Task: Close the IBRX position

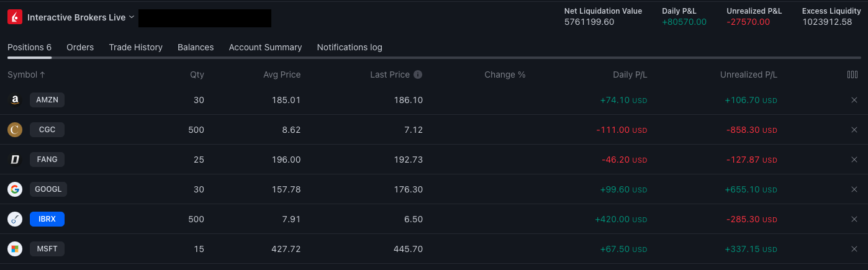Action: click(854, 219)
